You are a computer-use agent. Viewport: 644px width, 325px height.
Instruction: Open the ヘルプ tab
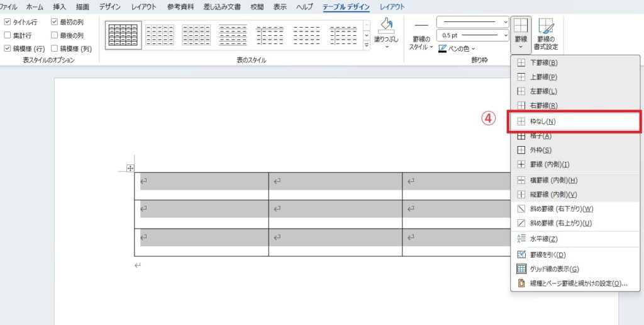tap(304, 6)
